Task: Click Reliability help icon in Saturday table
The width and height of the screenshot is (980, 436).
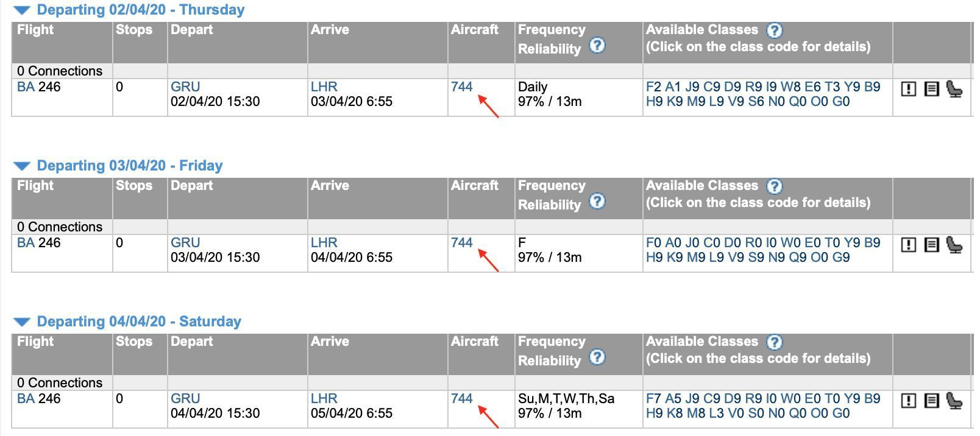Action: [597, 357]
